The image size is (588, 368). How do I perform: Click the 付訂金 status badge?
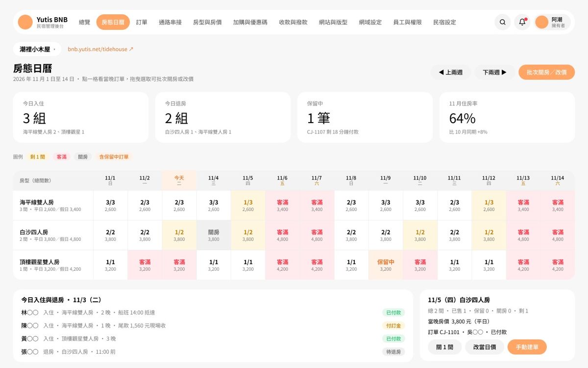393,326
